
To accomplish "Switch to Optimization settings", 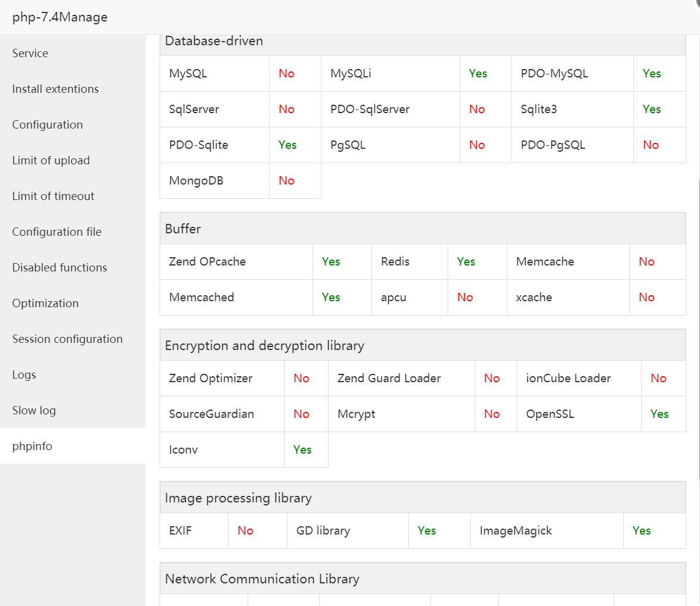I will click(x=45, y=303).
